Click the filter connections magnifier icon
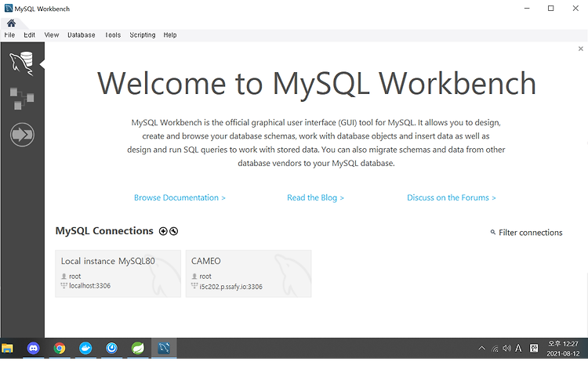The image size is (588, 369). [x=493, y=232]
